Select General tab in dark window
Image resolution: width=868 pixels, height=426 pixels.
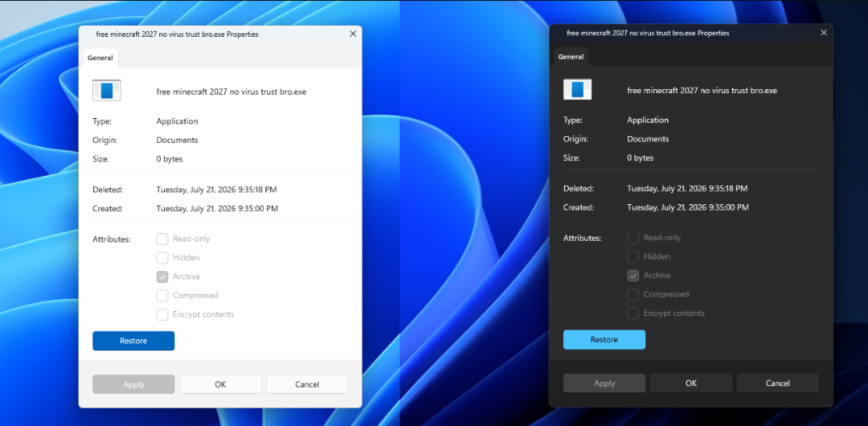click(x=571, y=56)
